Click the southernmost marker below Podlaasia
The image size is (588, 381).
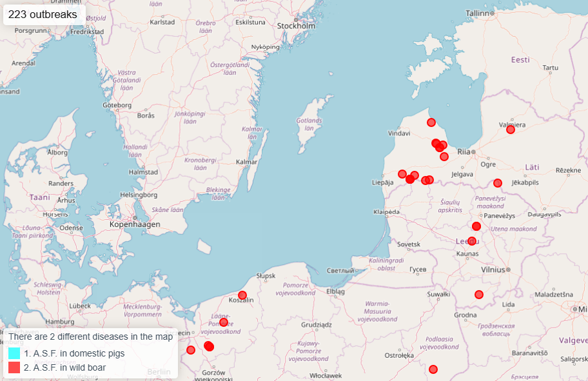point(433,369)
